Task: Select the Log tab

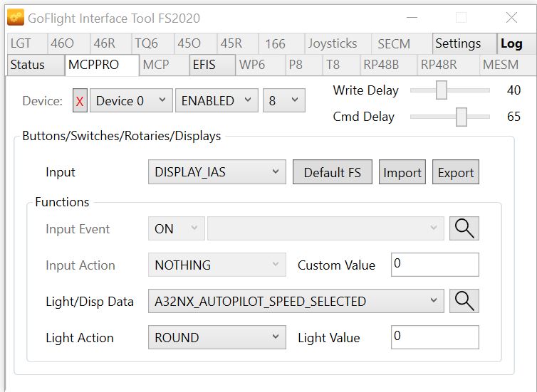Action: tap(511, 43)
